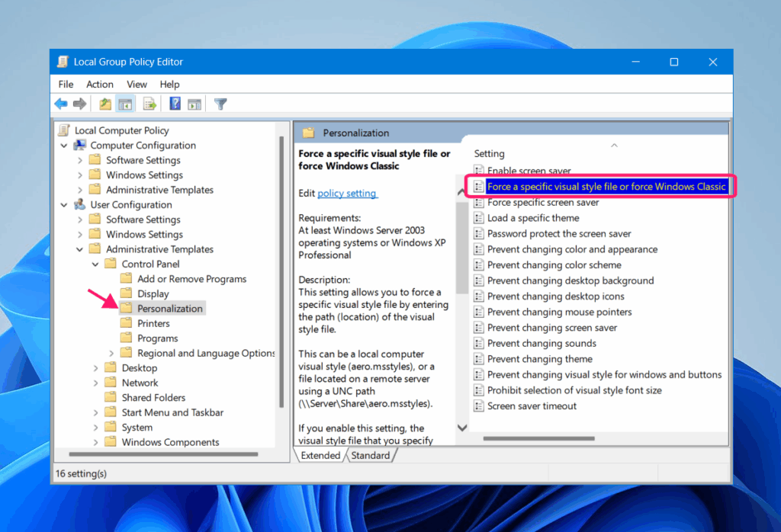
Task: Click the settings list horizontal scrollbar
Action: [539, 438]
